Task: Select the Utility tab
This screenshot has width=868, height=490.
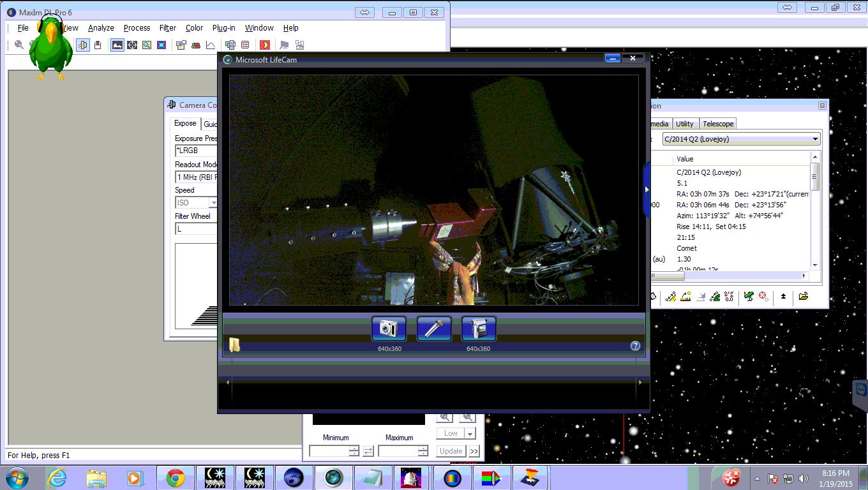Action: point(684,124)
